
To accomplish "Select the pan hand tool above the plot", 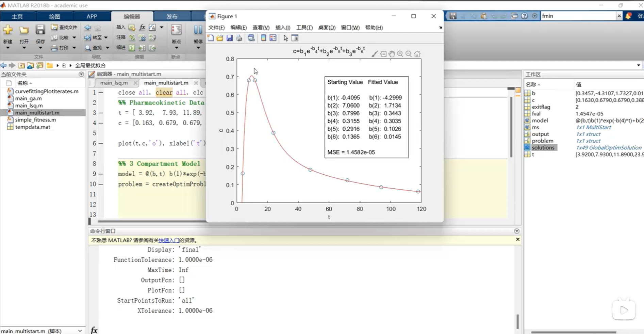I will click(x=392, y=54).
